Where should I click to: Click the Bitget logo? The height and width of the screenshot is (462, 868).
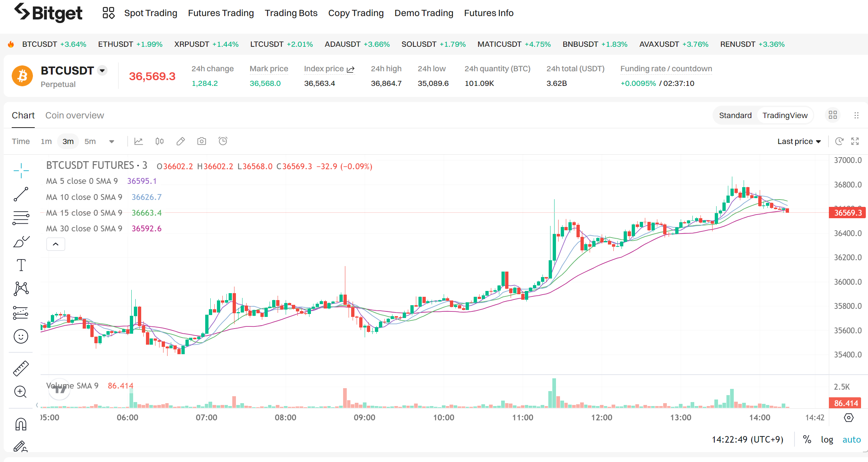click(x=48, y=13)
